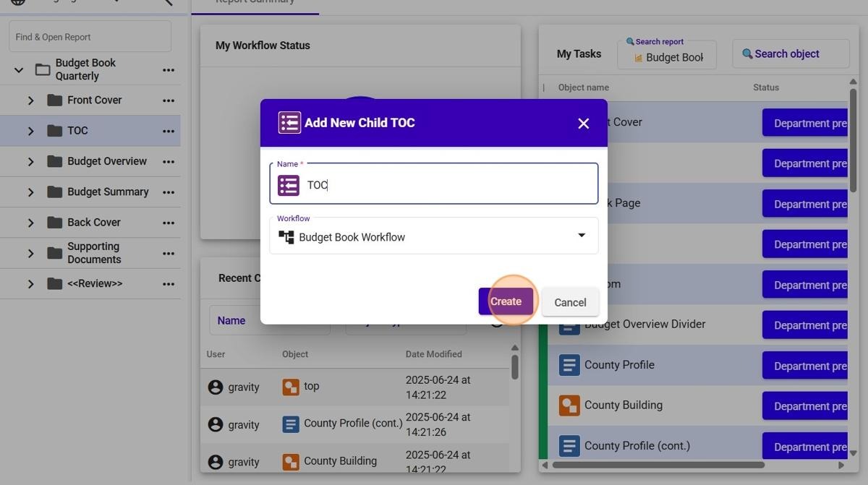The width and height of the screenshot is (868, 485).
Task: Expand the Back Cover folder
Action: (x=30, y=223)
